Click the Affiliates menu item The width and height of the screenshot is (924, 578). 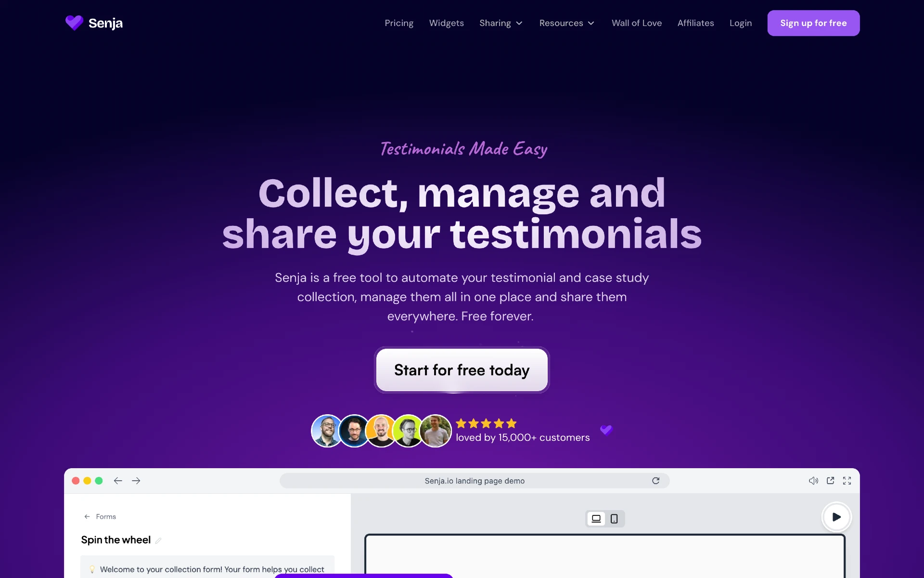point(696,23)
